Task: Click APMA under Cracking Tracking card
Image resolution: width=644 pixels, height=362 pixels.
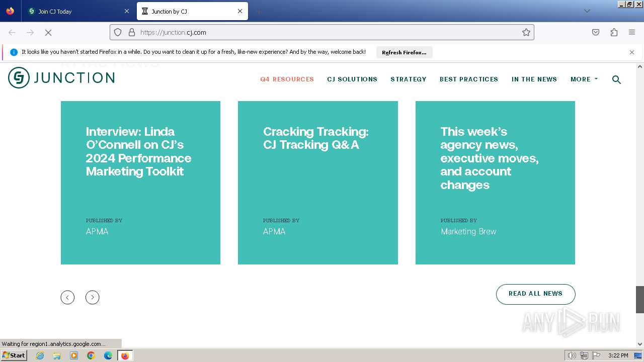Action: 274,232
